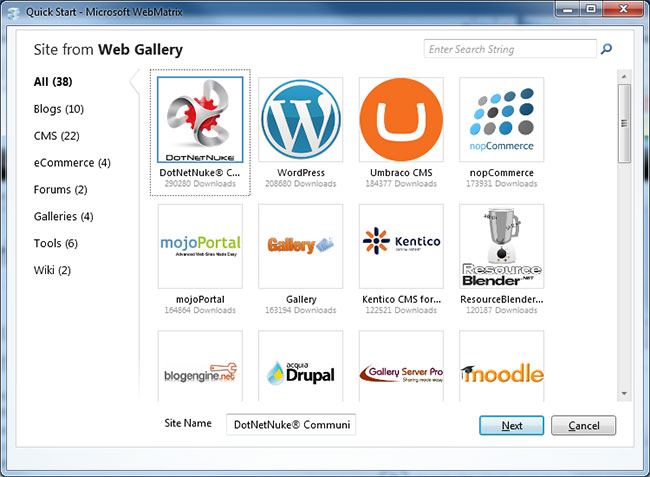Pick the Kentico CMS logo tile

tap(401, 246)
